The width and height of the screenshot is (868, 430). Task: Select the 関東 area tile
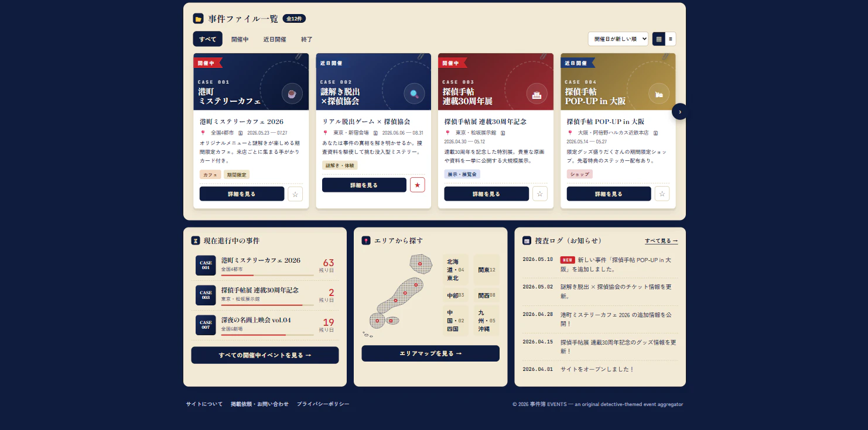click(487, 270)
